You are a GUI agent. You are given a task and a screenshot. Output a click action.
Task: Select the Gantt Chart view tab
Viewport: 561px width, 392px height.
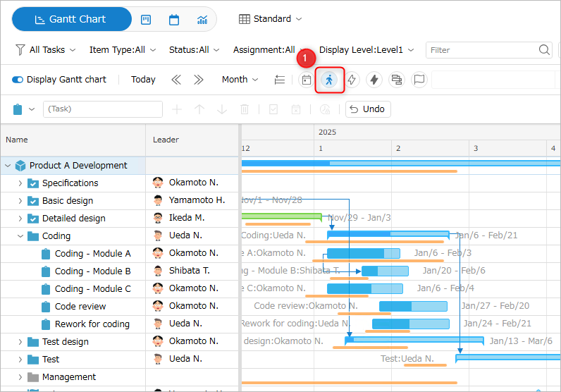[x=72, y=19]
